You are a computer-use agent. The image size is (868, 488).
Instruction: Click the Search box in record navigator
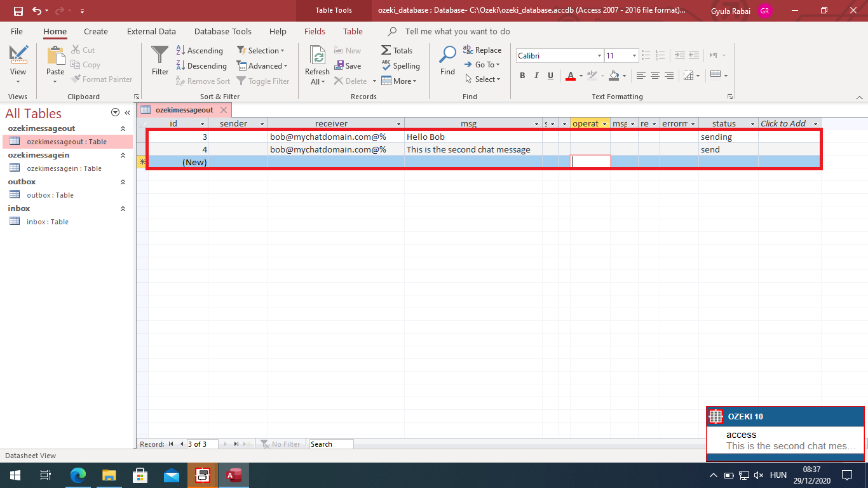coord(330,444)
